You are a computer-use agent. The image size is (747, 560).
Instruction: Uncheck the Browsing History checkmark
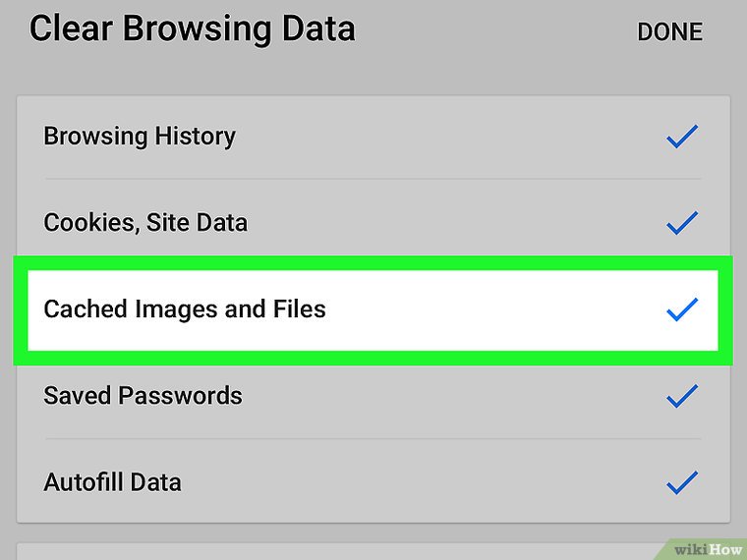click(681, 137)
